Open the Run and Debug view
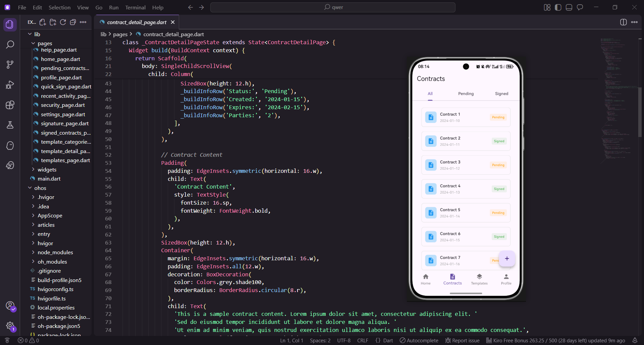The image size is (644, 345). (10, 85)
